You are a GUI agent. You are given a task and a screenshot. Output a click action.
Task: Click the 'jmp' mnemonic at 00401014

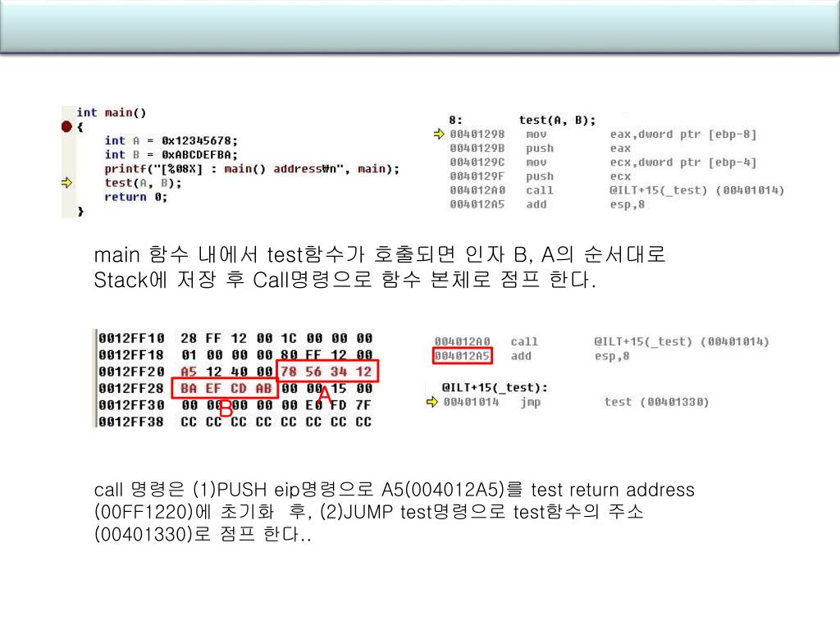point(530,402)
